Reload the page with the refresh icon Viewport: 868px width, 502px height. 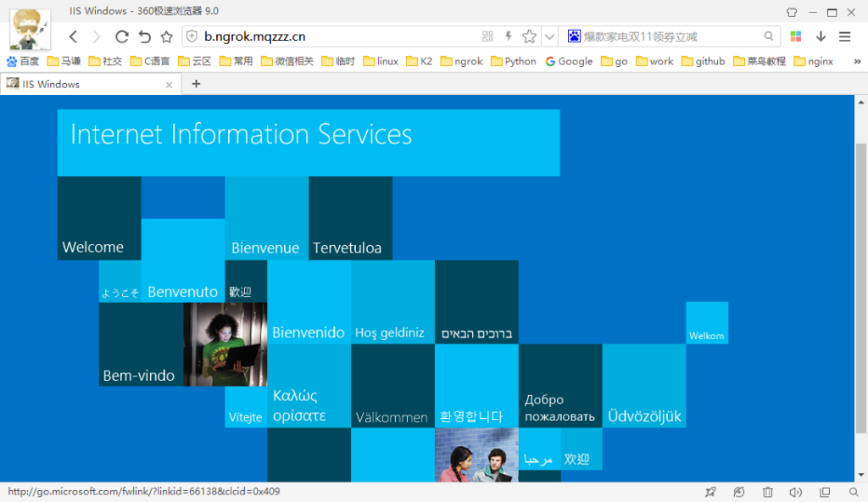pos(122,36)
